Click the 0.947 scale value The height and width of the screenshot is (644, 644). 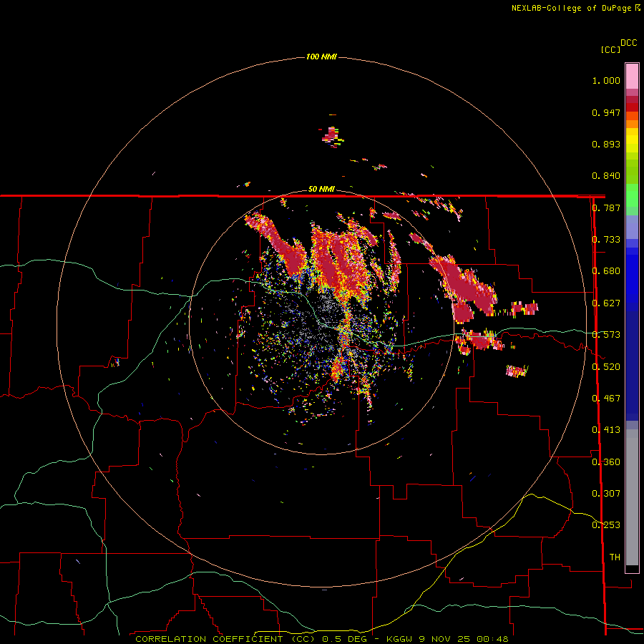tap(606, 112)
